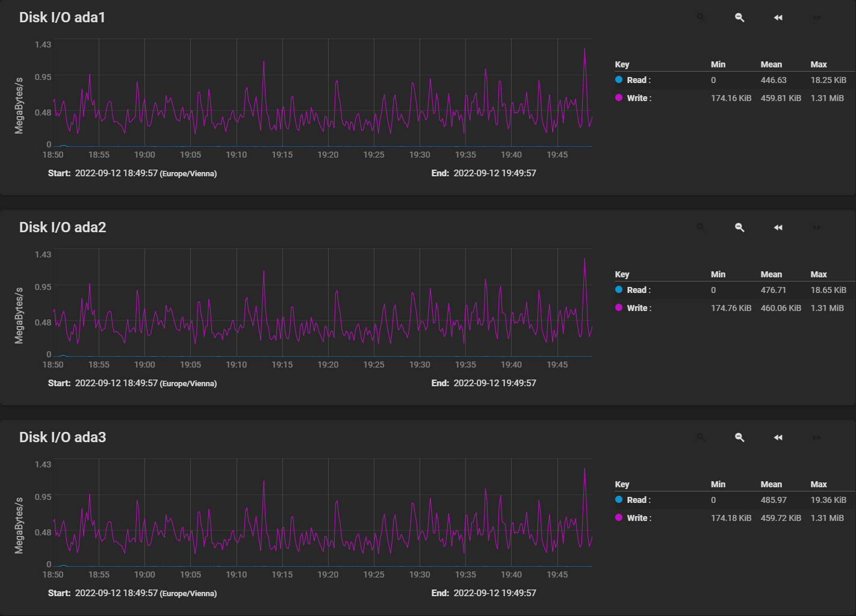Click the tallest write spike on ada3 graph
856x616 pixels.
tap(585, 470)
